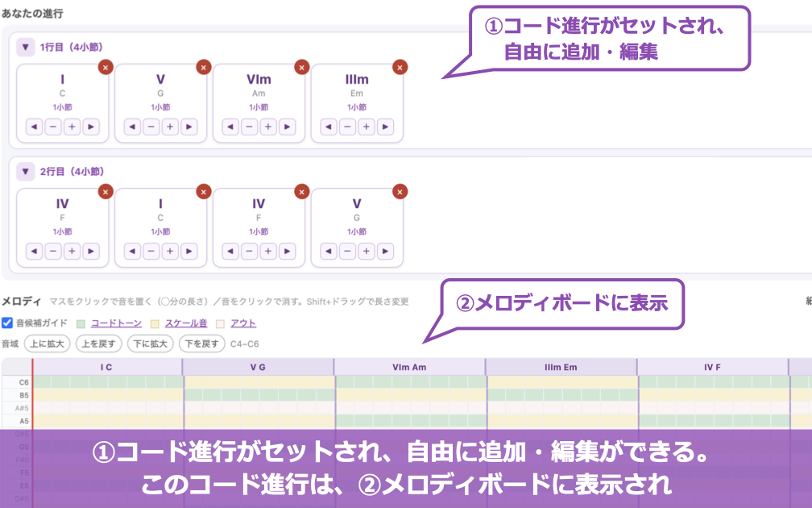Select the VIm Am measure header

click(x=409, y=367)
